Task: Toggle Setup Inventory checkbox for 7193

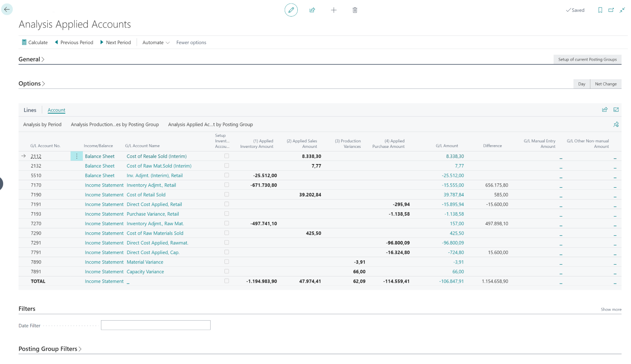Action: [227, 213]
